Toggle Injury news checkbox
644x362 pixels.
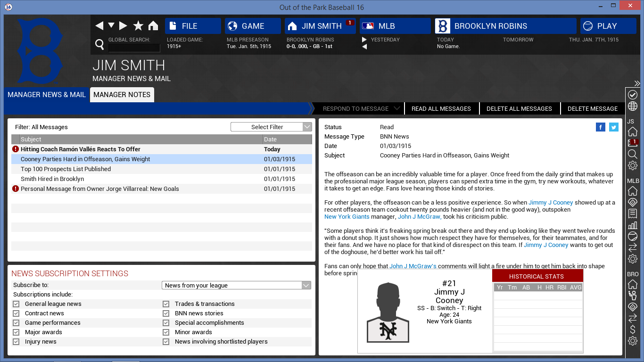tap(16, 342)
